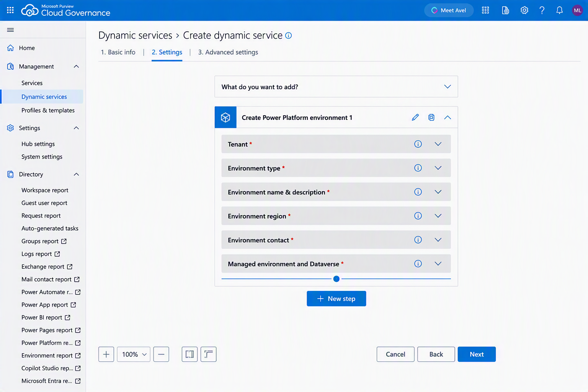Show info for Tenant field

tap(418, 144)
